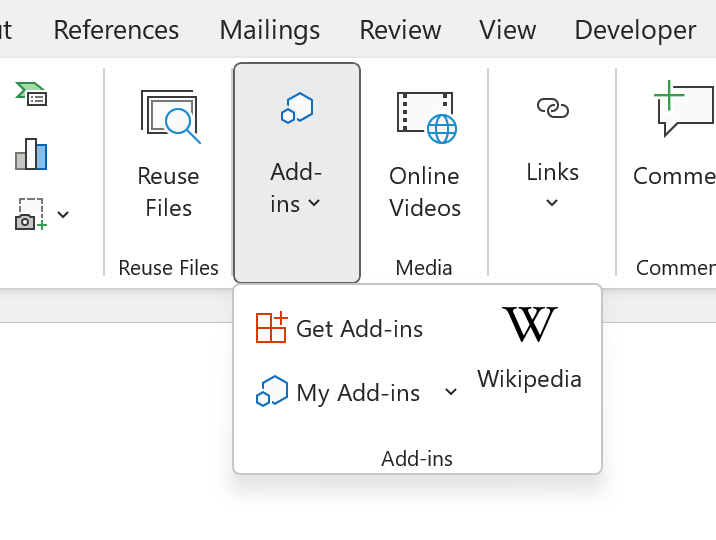Click the Screenshot camera icon

click(31, 214)
